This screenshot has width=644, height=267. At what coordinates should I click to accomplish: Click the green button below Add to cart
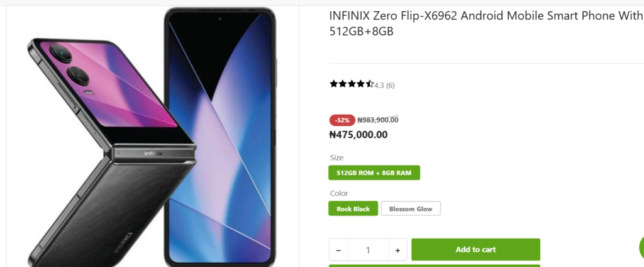[434, 265]
